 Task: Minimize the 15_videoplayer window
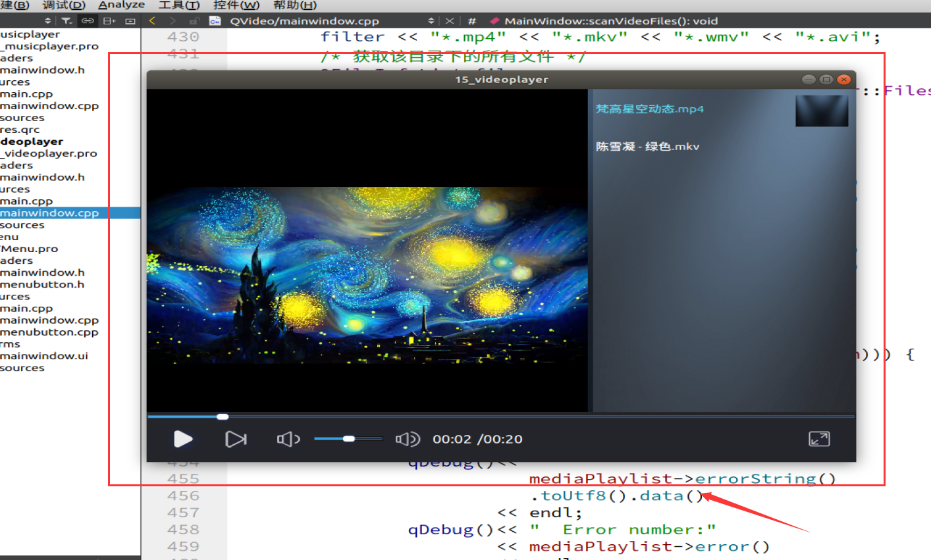809,80
